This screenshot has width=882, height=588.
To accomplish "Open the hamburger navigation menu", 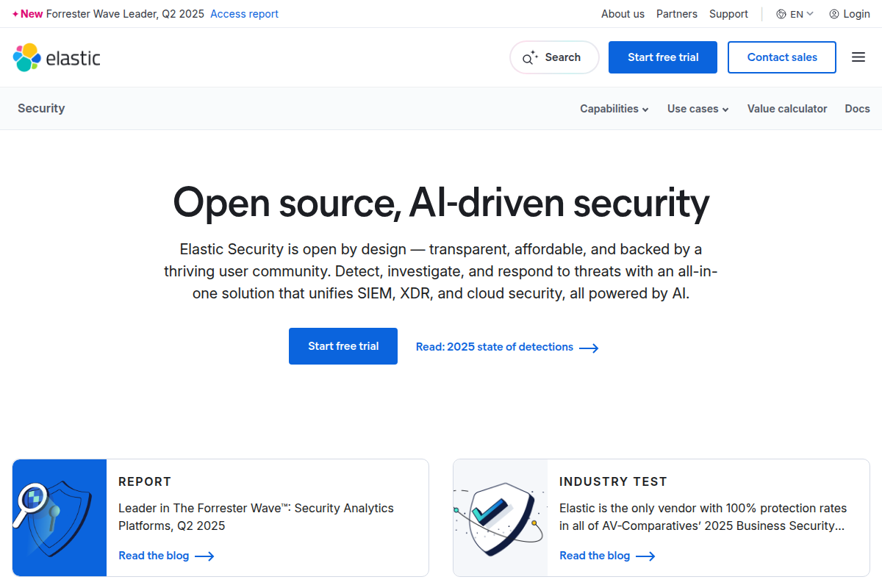I will point(858,57).
